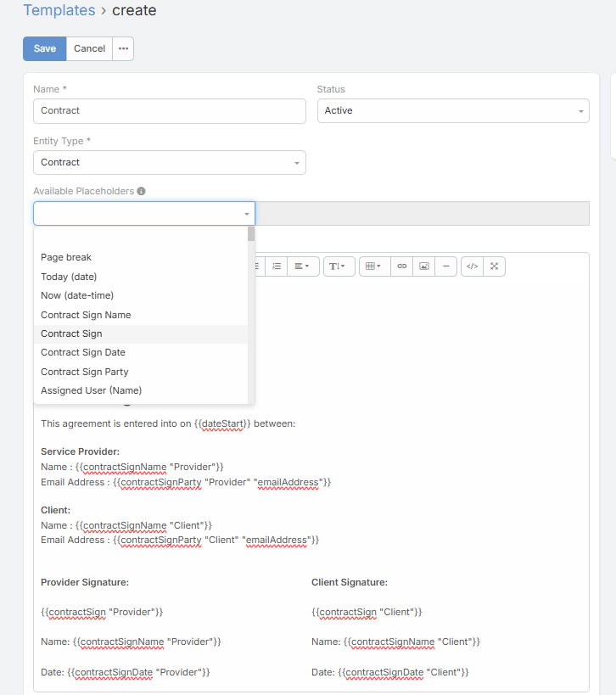Insert an image via the picture icon
This screenshot has width=616, height=695.
click(x=423, y=266)
